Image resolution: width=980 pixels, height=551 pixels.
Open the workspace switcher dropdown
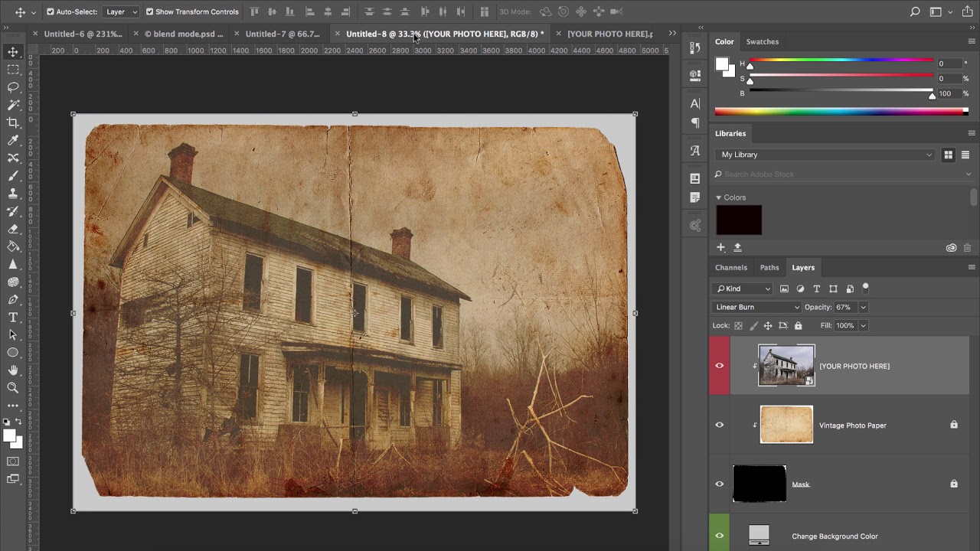tap(941, 11)
